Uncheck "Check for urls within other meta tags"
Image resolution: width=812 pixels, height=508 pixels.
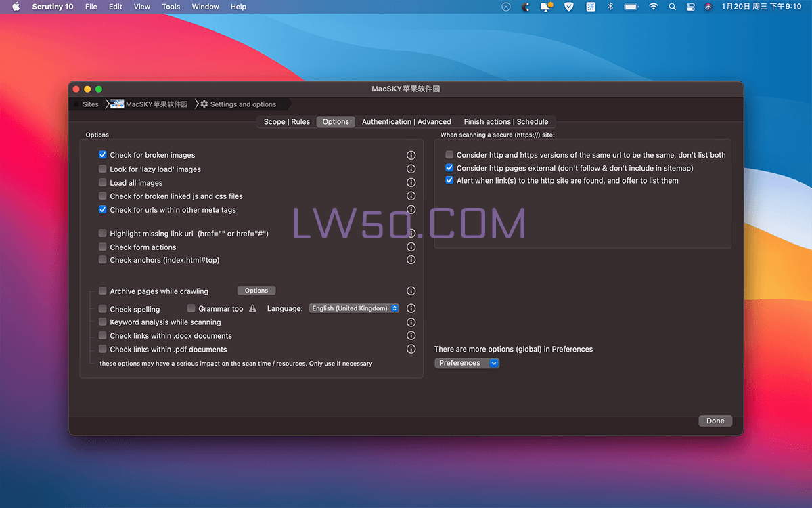coord(102,209)
